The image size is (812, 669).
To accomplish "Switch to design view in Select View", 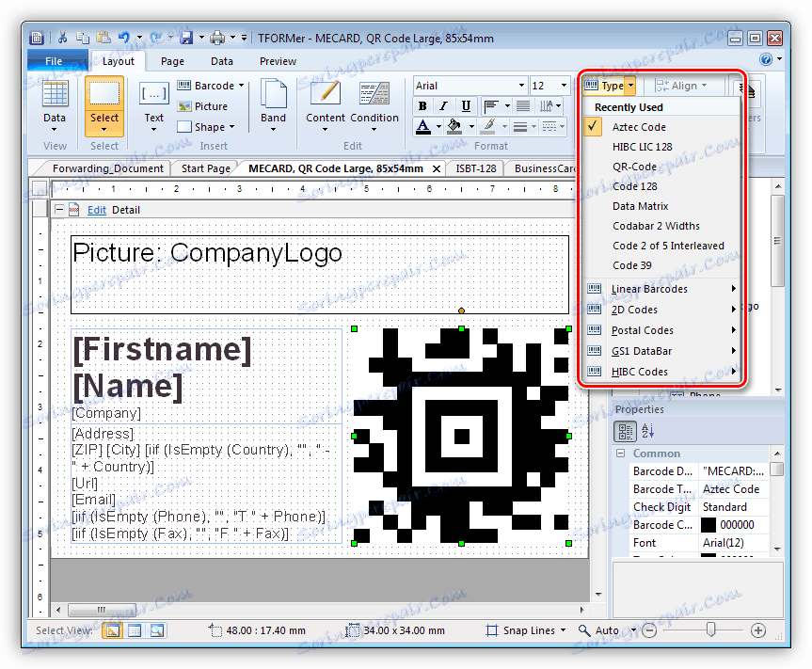I will pos(112,630).
